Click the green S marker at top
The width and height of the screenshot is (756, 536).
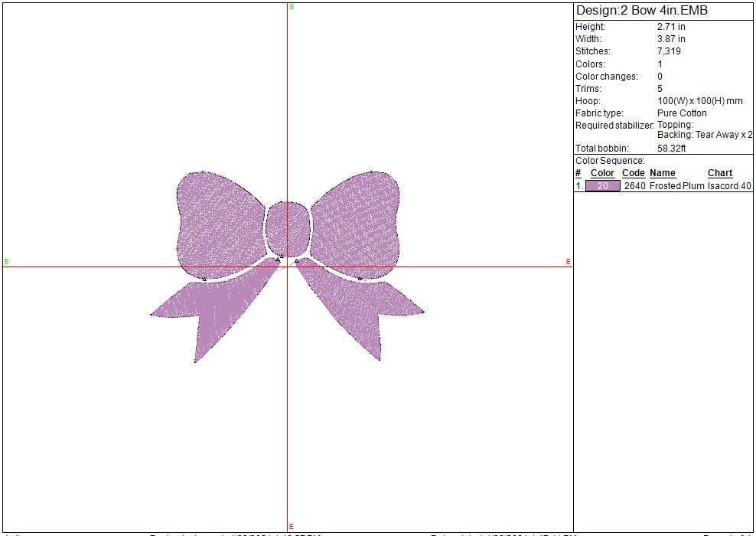pos(292,6)
